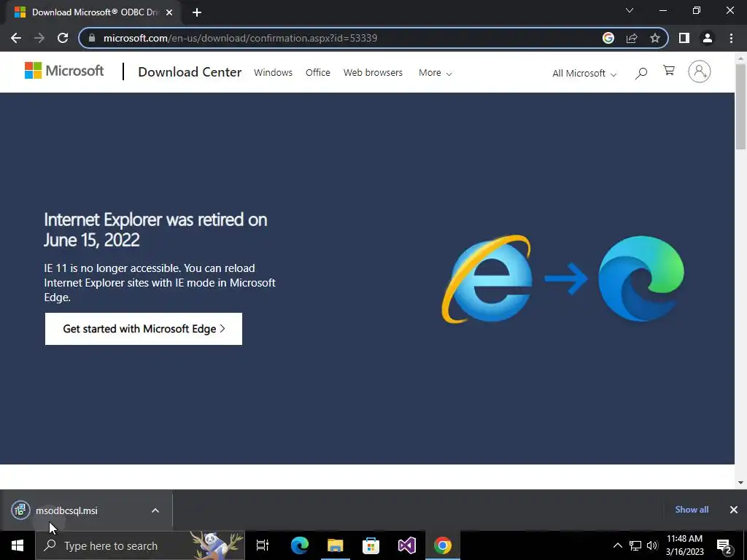Image resolution: width=747 pixels, height=560 pixels.
Task: Show hidden system tray icons
Action: point(617,545)
